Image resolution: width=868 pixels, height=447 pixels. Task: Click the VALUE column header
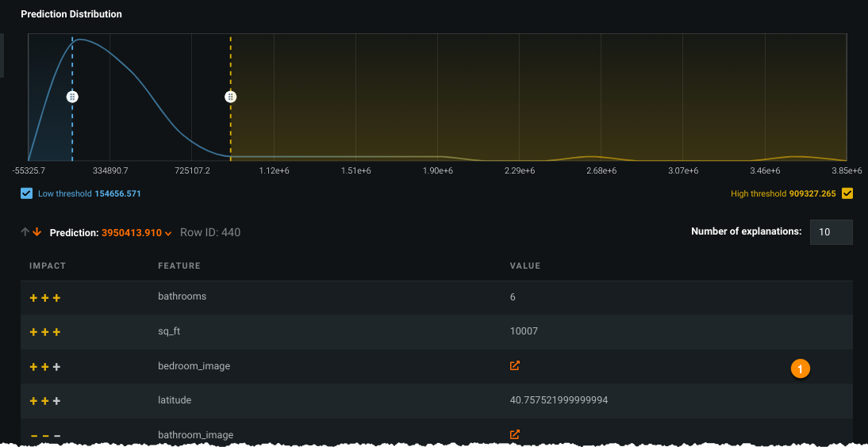point(524,266)
